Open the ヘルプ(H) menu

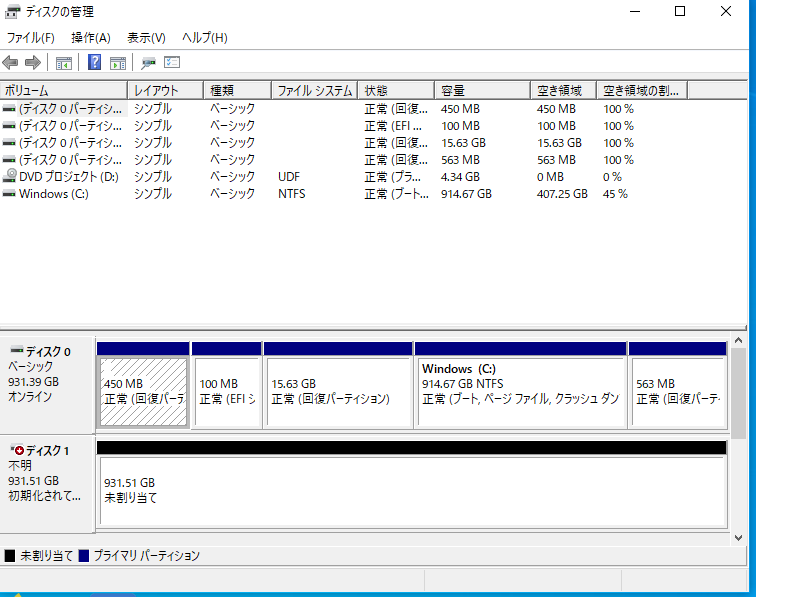tap(205, 38)
